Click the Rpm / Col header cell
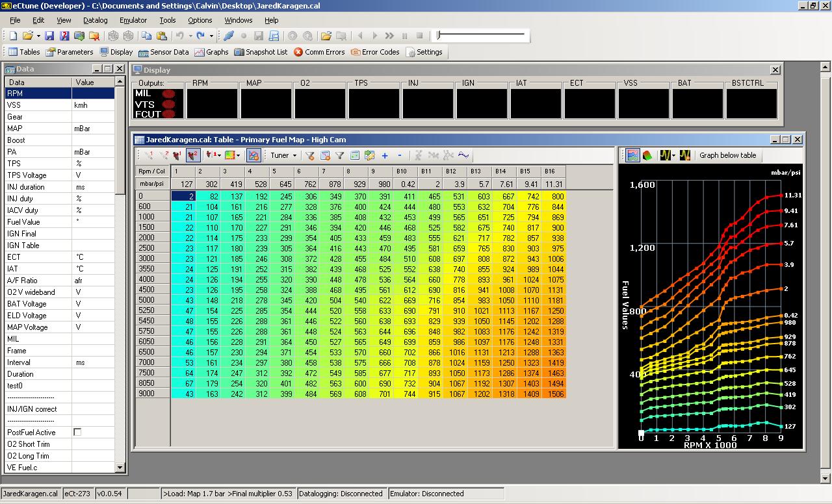 152,171
